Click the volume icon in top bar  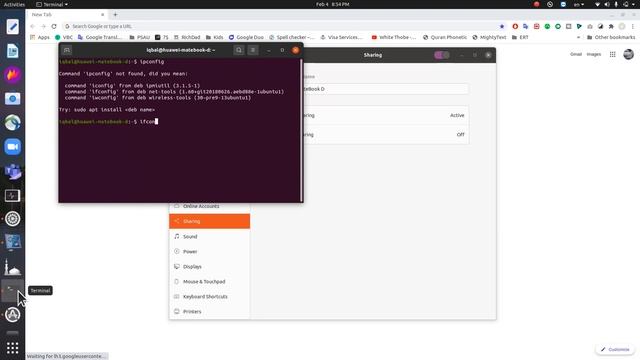pos(607,4)
